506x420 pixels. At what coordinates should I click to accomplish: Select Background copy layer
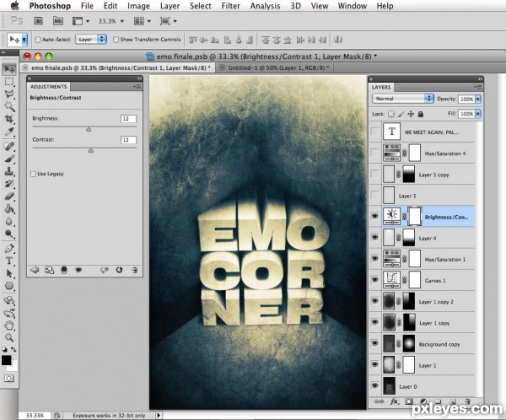click(x=428, y=344)
